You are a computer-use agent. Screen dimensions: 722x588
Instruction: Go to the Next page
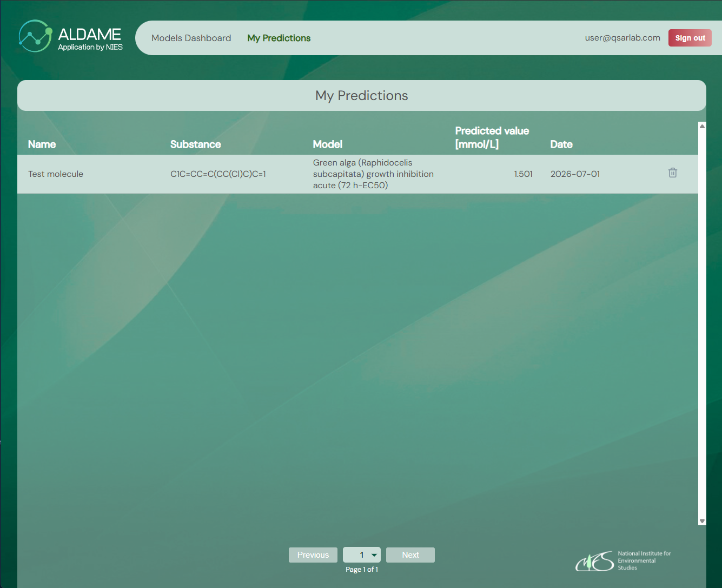tap(410, 555)
